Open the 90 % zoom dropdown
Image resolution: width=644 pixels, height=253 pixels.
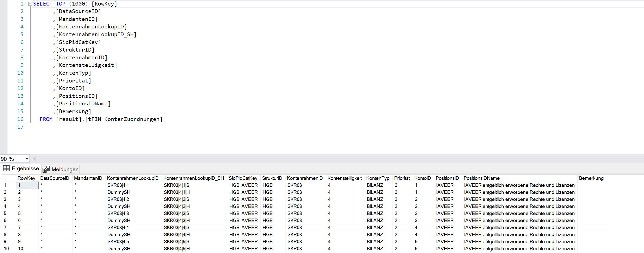point(27,159)
